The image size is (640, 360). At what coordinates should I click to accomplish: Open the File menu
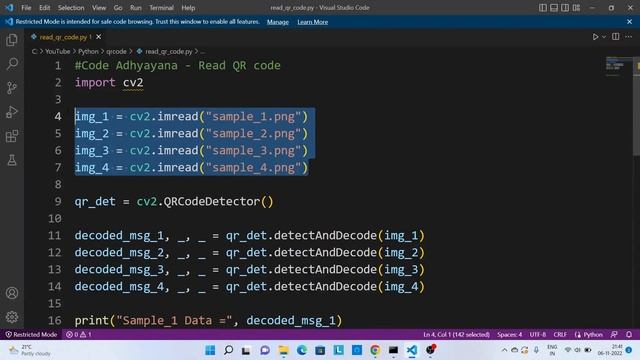coord(26,8)
